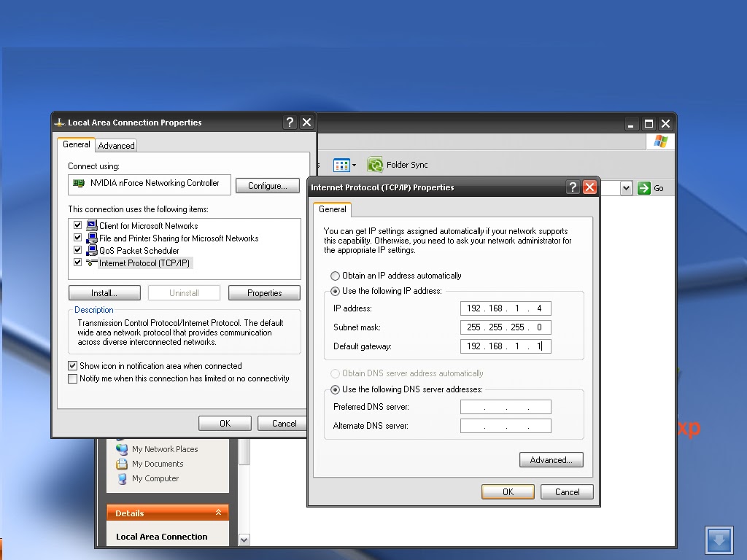Click the Install... button
The width and height of the screenshot is (747, 560).
[104, 293]
